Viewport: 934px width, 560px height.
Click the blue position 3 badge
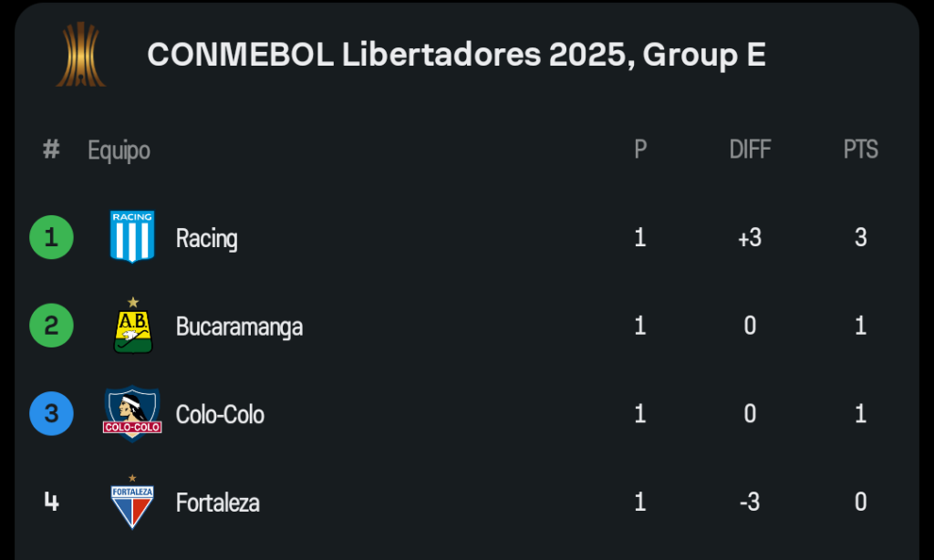pos(51,414)
